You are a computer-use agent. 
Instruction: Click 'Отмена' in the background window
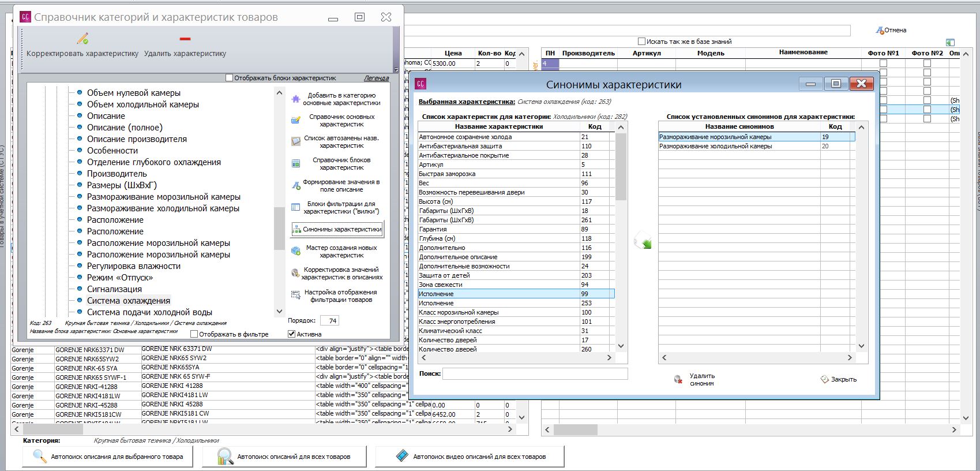[891, 30]
